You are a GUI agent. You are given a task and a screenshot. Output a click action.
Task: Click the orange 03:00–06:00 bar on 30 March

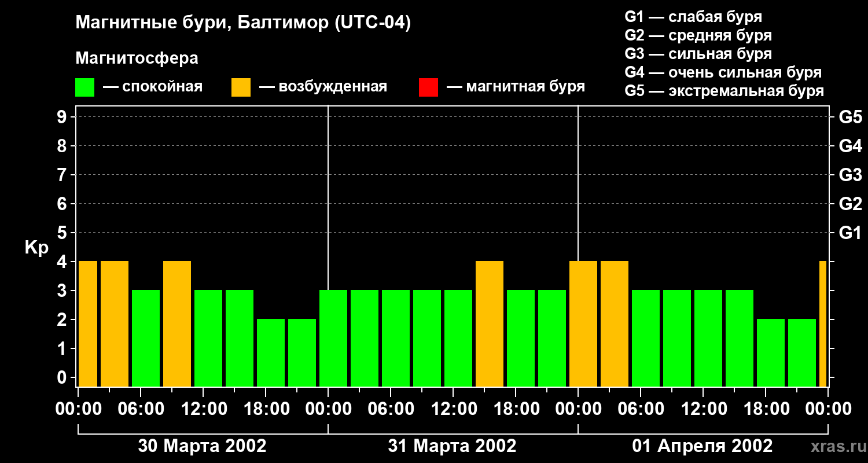point(115,324)
